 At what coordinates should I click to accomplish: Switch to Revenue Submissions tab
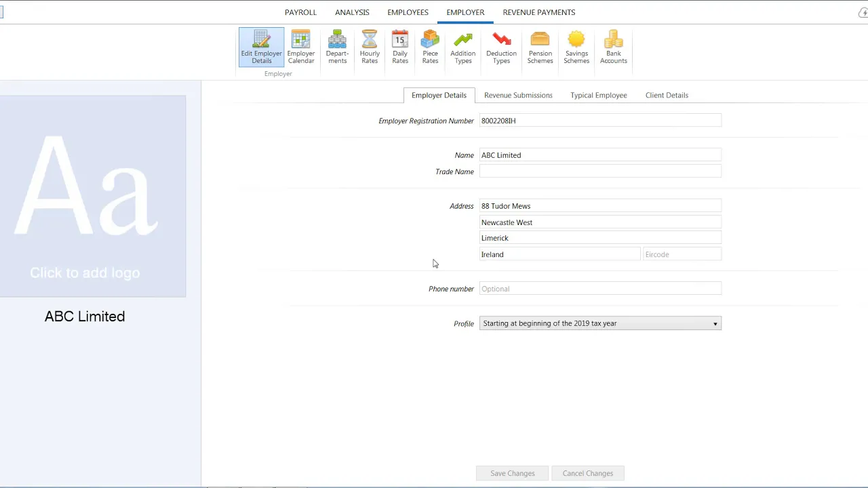518,96
